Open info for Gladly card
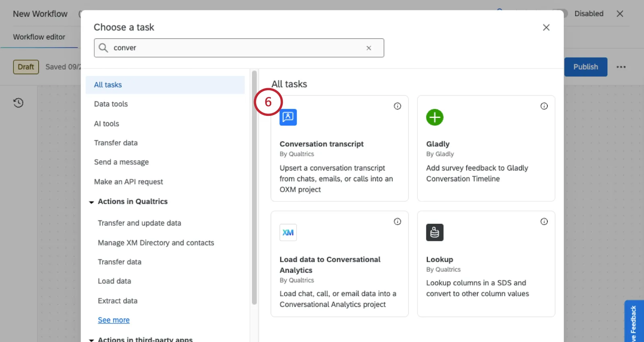The height and width of the screenshot is (342, 644). click(544, 106)
